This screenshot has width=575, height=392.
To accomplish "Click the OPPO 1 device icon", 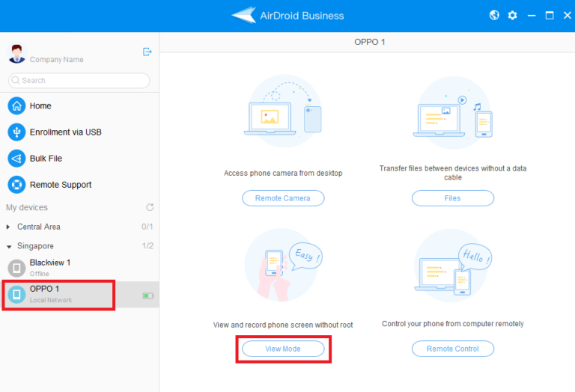I will [16, 295].
